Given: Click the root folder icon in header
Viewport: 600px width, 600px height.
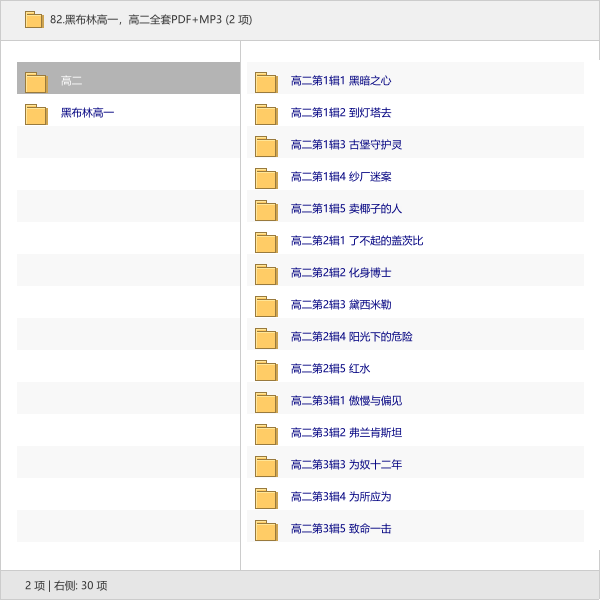Looking at the screenshot, I should (x=34, y=20).
